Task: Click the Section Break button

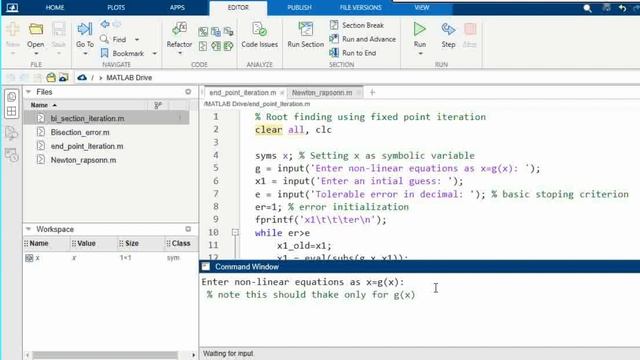Action: click(357, 25)
